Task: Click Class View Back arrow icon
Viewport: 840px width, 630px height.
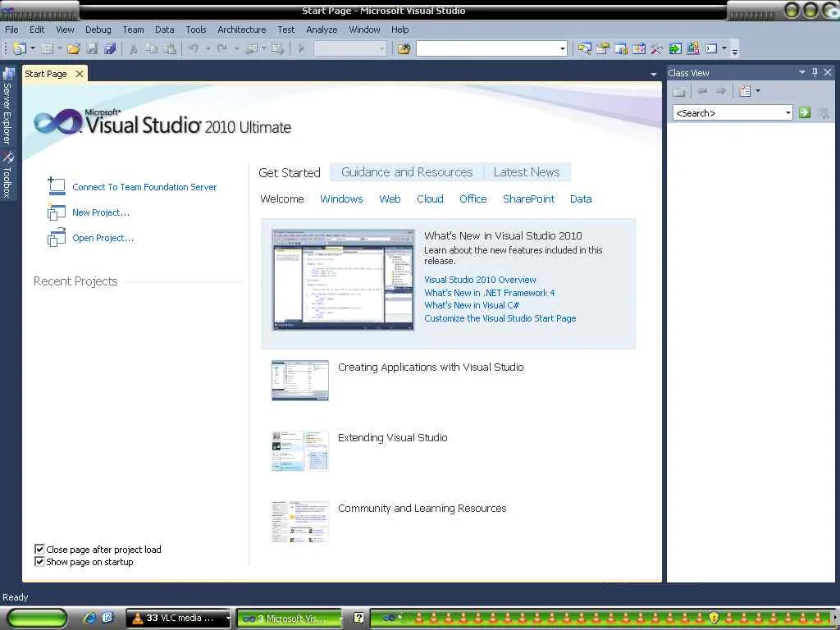Action: [x=702, y=92]
